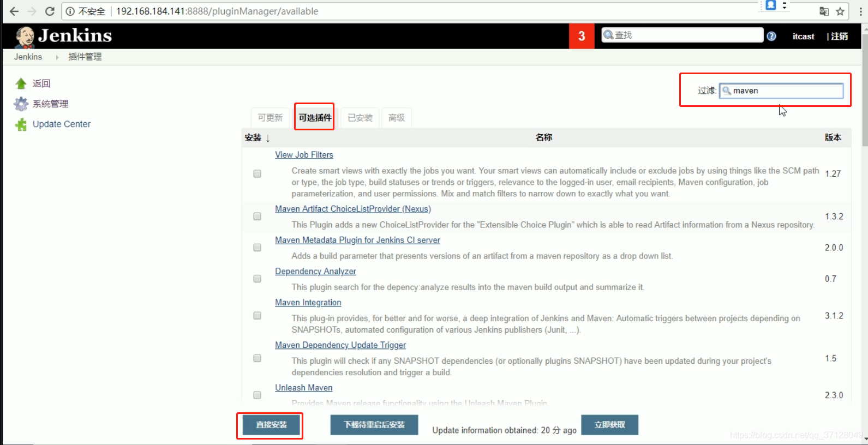This screenshot has height=445, width=868.
Task: Sort by the 安装 column arrow
Action: (x=268, y=138)
